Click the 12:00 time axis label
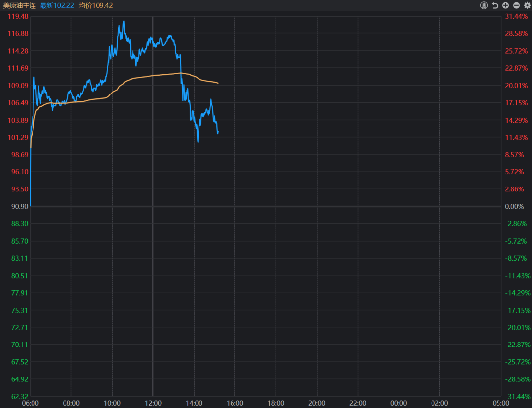 (x=153, y=403)
